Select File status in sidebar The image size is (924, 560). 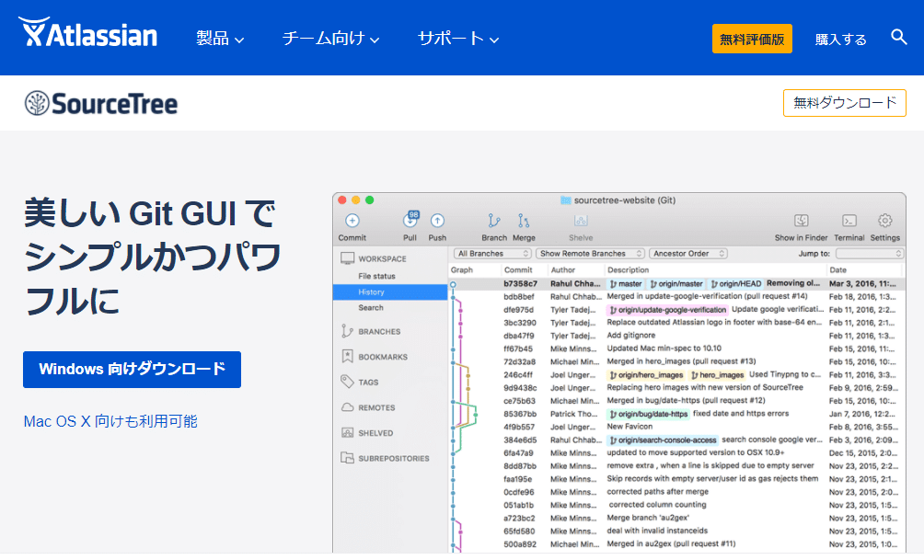click(x=376, y=276)
